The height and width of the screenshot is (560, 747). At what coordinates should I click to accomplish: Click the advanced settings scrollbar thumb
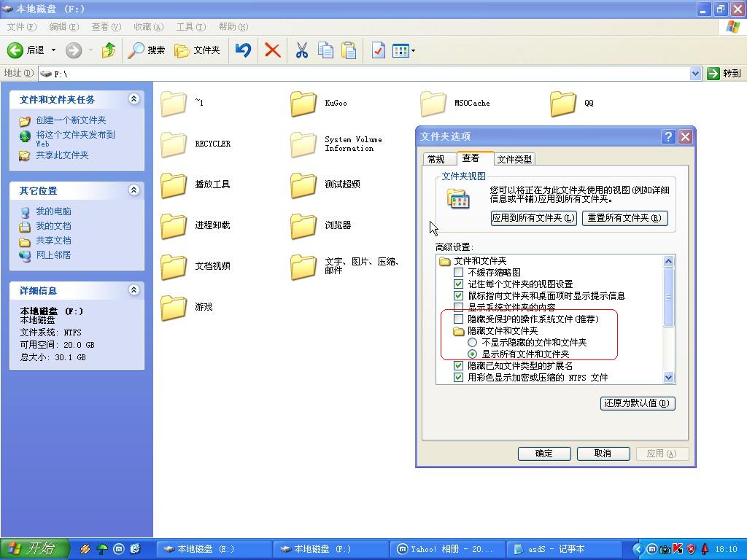pyautogui.click(x=668, y=297)
